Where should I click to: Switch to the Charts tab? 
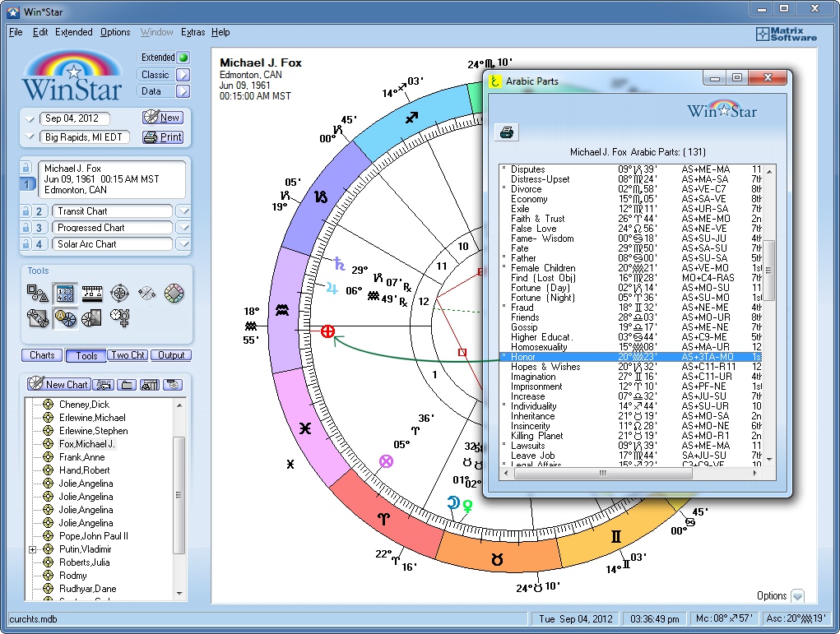pos(42,355)
